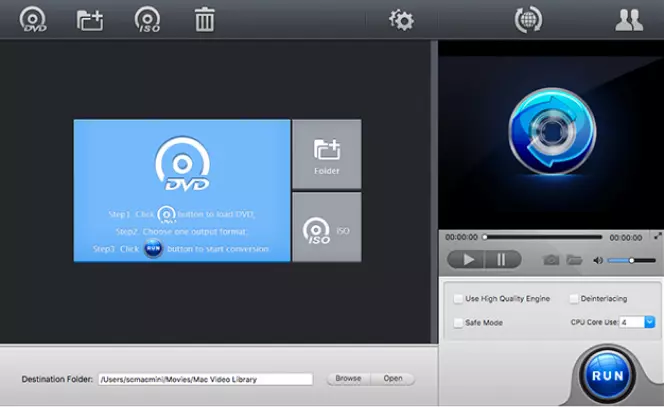664x407 pixels.
Task: Click the gray Folder tile
Action: pyautogui.click(x=327, y=154)
